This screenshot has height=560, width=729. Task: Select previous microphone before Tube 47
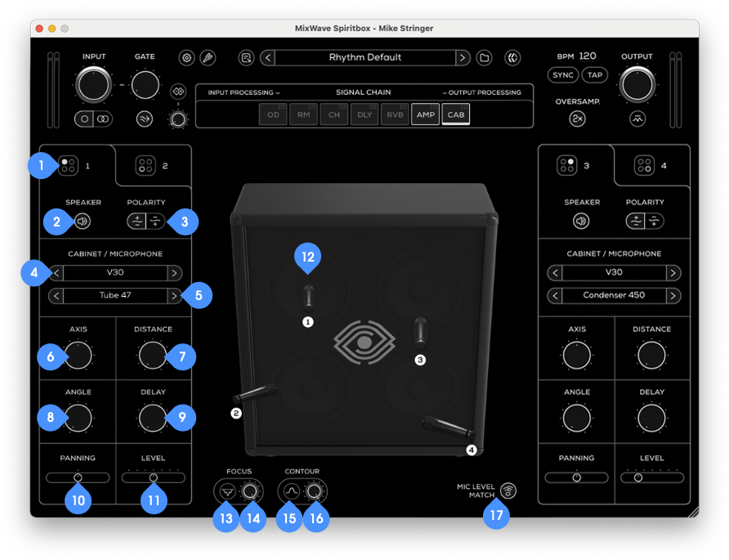[56, 295]
